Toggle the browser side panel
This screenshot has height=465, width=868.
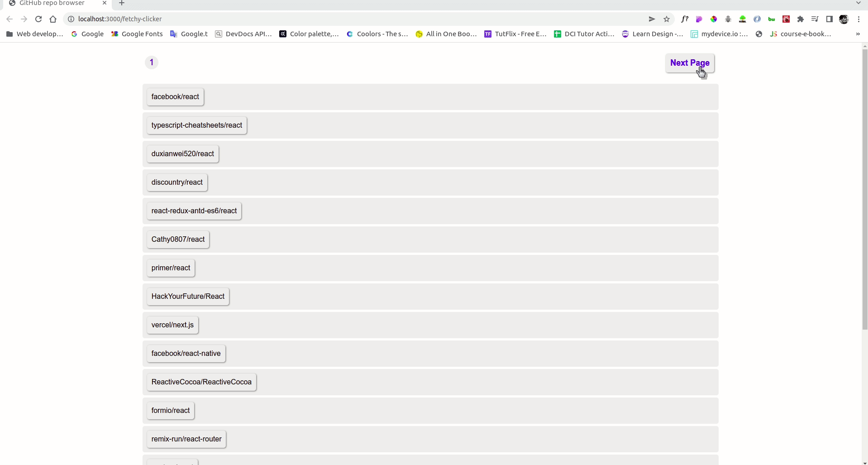[x=830, y=19]
